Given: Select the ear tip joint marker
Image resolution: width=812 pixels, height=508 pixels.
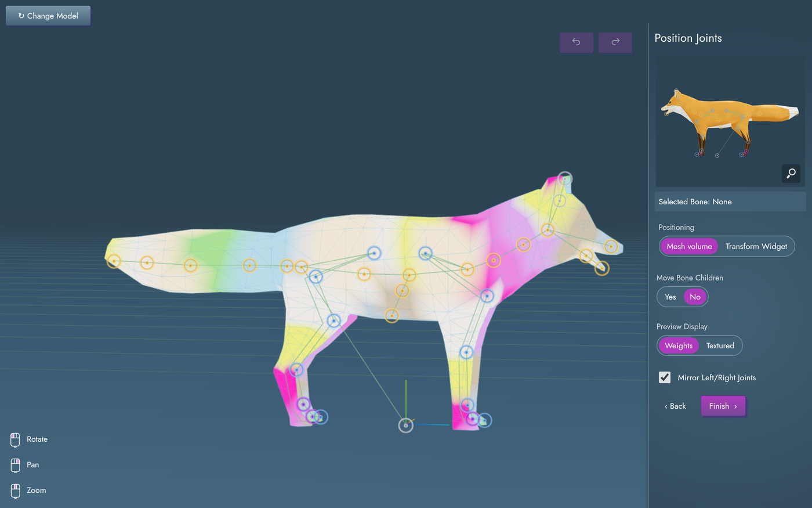Looking at the screenshot, I should coord(565,179).
